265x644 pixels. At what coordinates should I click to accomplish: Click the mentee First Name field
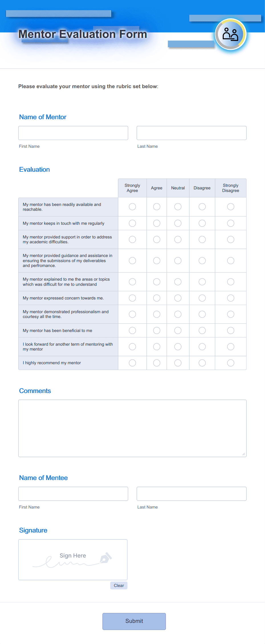click(x=73, y=493)
